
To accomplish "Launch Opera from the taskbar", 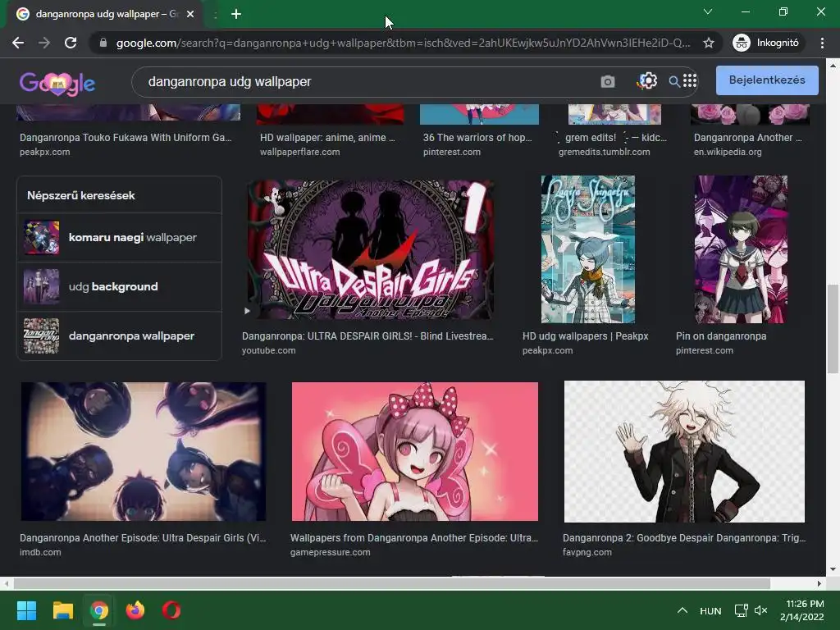I will [171, 610].
